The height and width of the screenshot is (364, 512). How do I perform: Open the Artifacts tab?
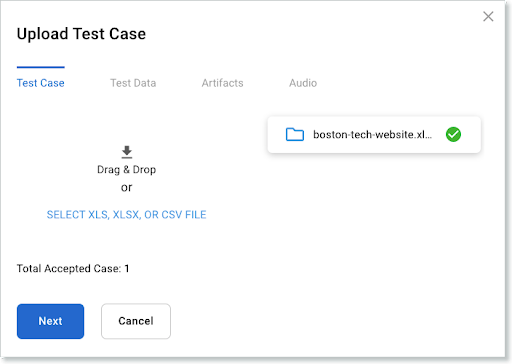tap(222, 83)
